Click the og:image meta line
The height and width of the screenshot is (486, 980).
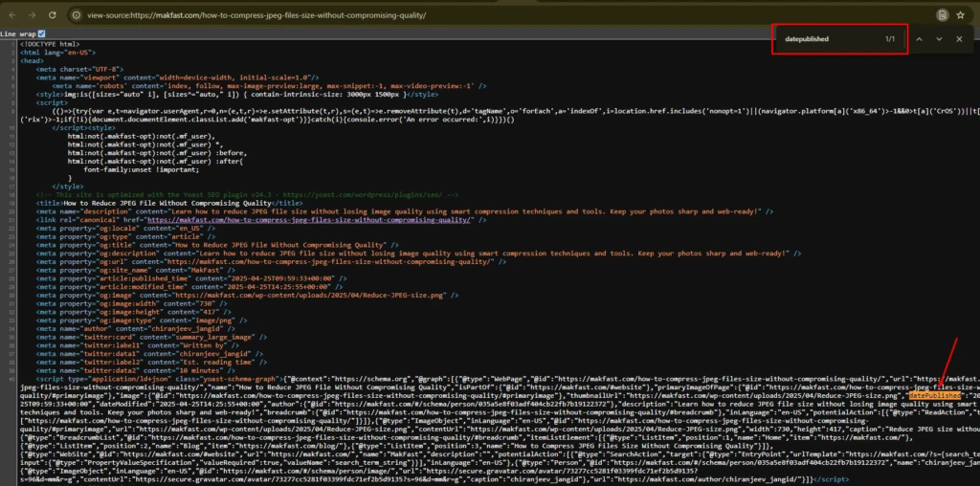[x=248, y=295]
